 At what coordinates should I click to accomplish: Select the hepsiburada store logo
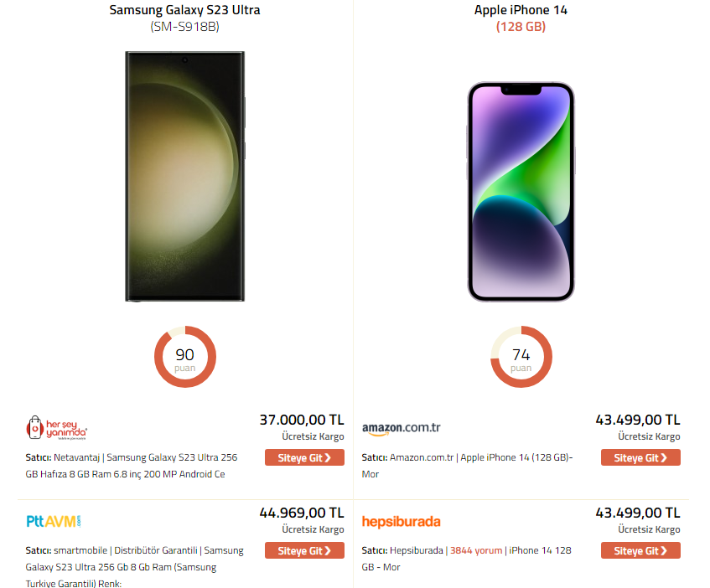pyautogui.click(x=401, y=521)
